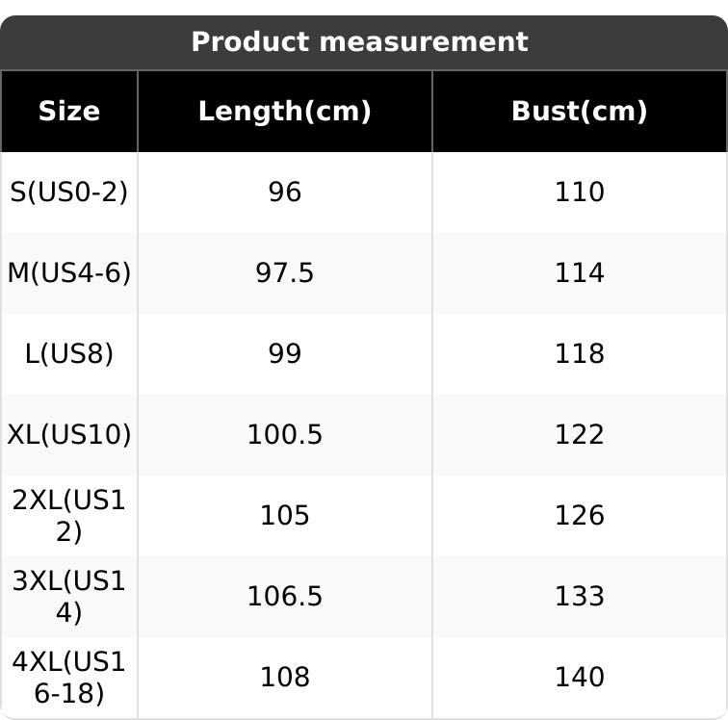This screenshot has height=720, width=728.
Task: Click the bust value 133
Action: pos(579,597)
